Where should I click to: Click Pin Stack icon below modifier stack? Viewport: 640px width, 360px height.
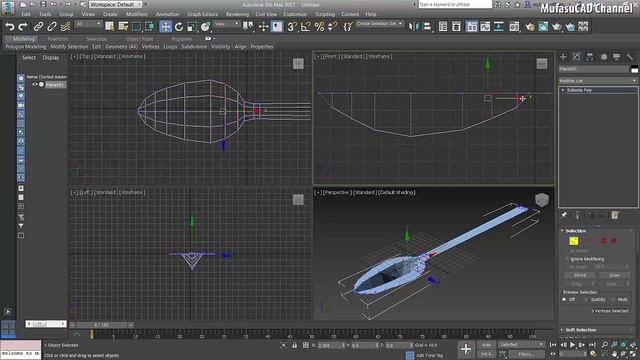[564, 215]
